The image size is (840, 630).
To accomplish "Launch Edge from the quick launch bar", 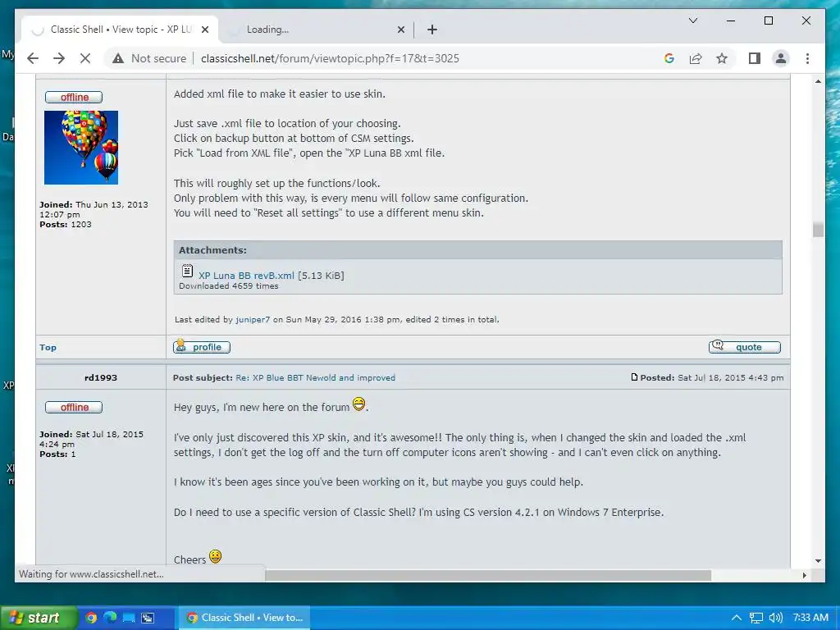I will (110, 618).
